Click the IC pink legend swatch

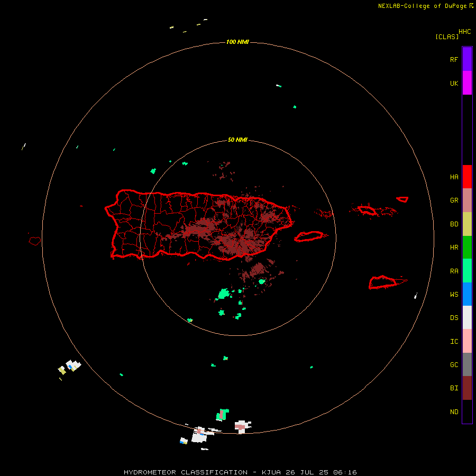tap(467, 341)
